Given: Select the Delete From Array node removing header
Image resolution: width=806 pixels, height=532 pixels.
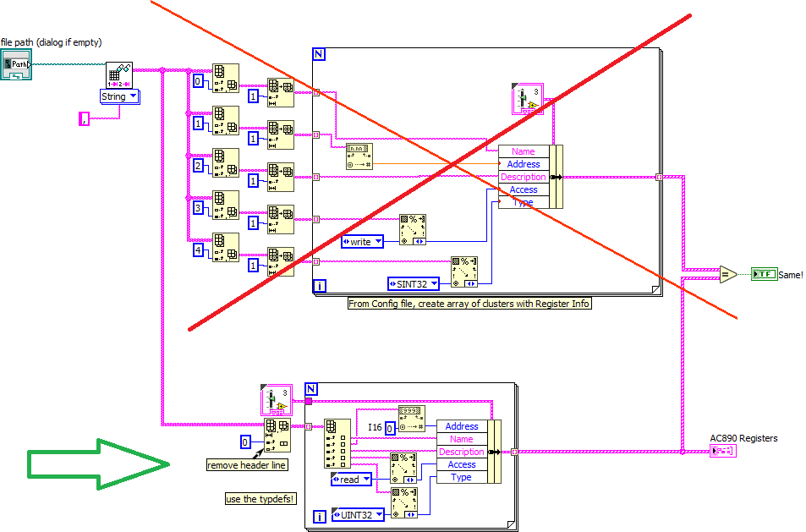Looking at the screenshot, I should tap(277, 436).
